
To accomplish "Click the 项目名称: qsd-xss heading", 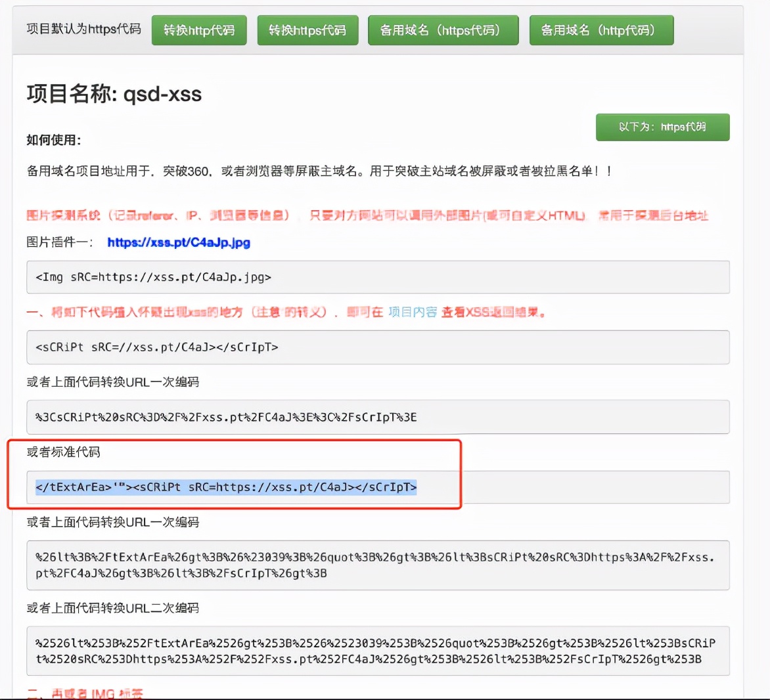I will [x=114, y=94].
